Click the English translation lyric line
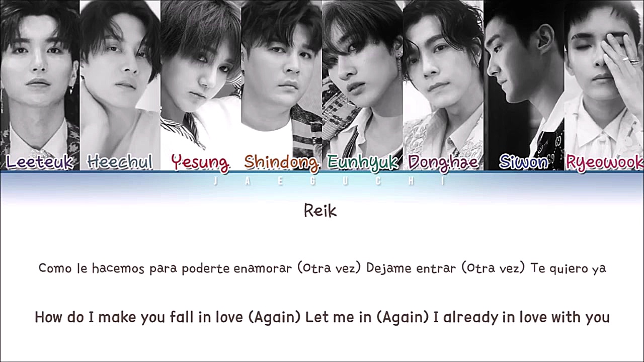 click(322, 317)
